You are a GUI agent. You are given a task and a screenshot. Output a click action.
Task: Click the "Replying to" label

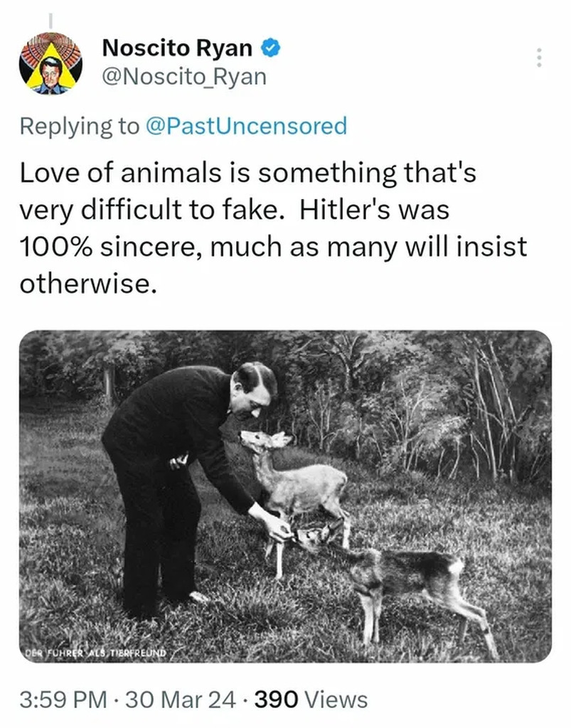coord(79,127)
